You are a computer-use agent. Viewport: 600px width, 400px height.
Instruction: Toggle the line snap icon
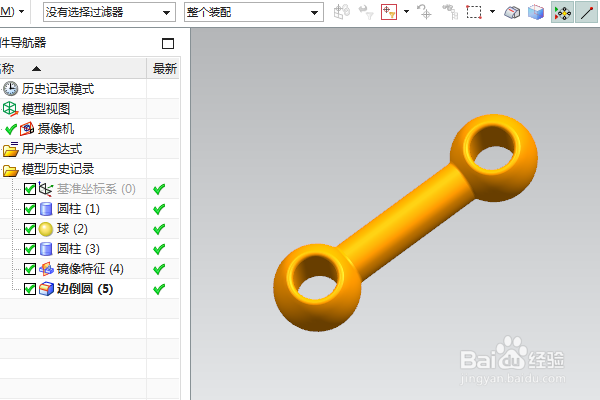[586, 13]
